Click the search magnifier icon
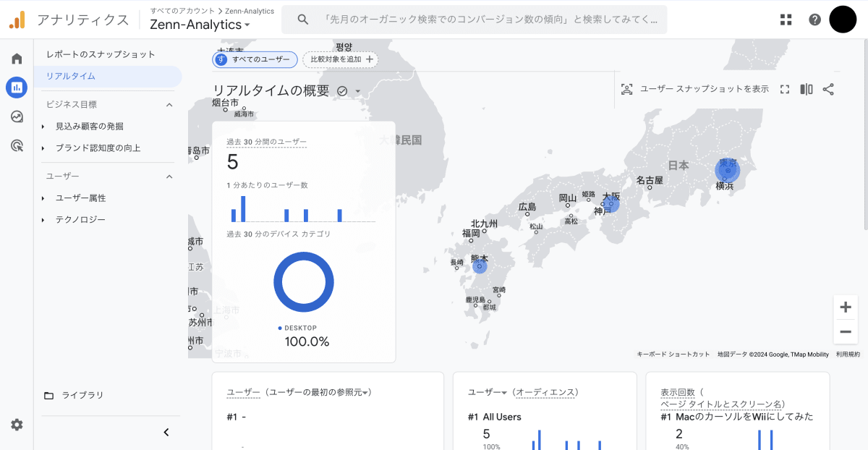Image resolution: width=868 pixels, height=450 pixels. point(303,20)
